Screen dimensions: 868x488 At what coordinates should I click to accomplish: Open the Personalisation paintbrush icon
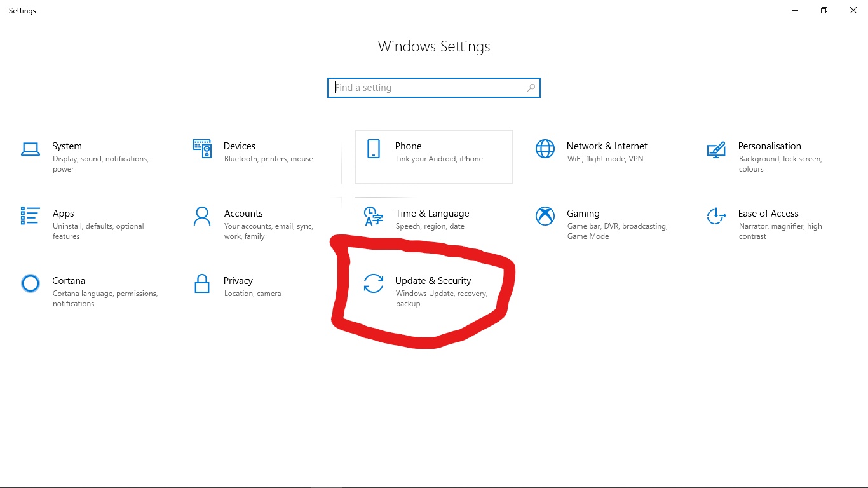(717, 149)
